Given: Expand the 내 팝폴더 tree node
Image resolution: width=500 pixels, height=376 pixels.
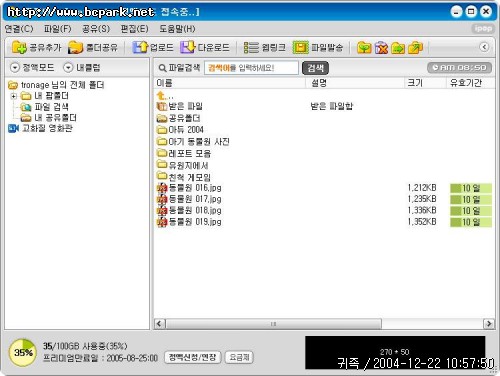Looking at the screenshot, I should click(x=13, y=96).
